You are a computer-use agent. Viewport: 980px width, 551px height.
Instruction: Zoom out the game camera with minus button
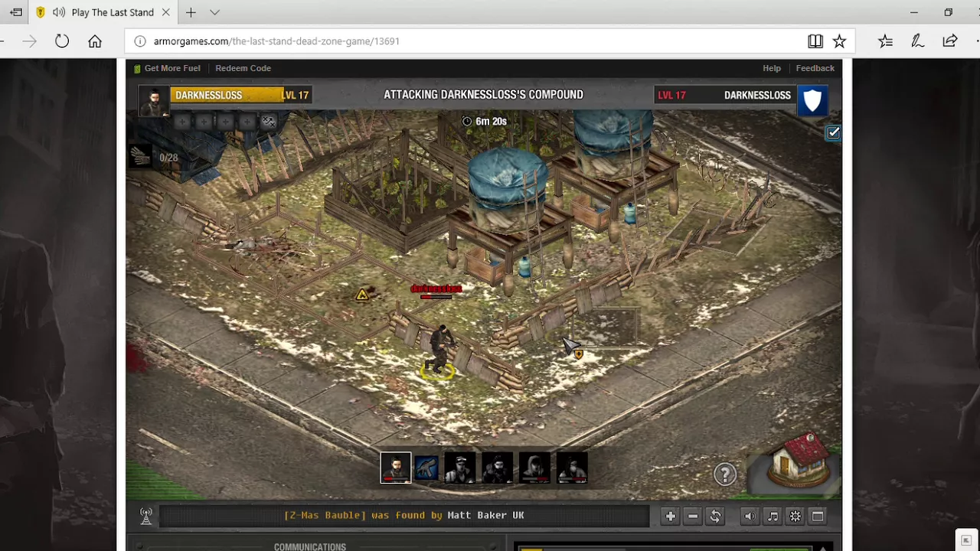693,517
